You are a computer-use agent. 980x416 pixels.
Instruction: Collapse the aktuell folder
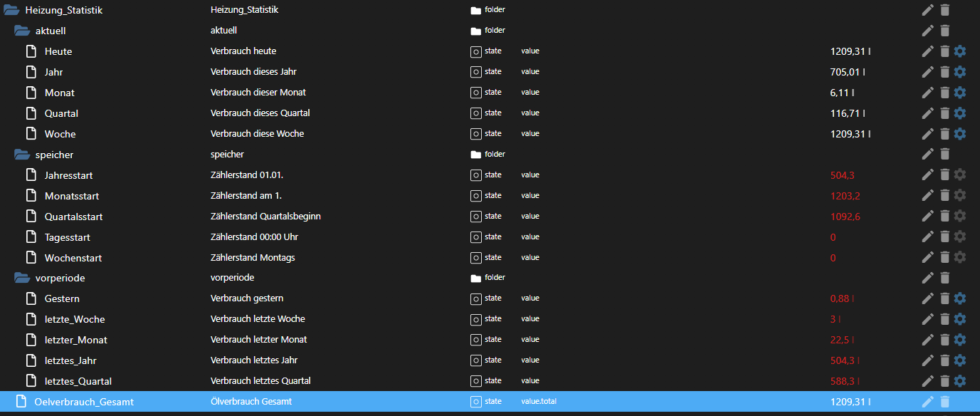(x=22, y=31)
